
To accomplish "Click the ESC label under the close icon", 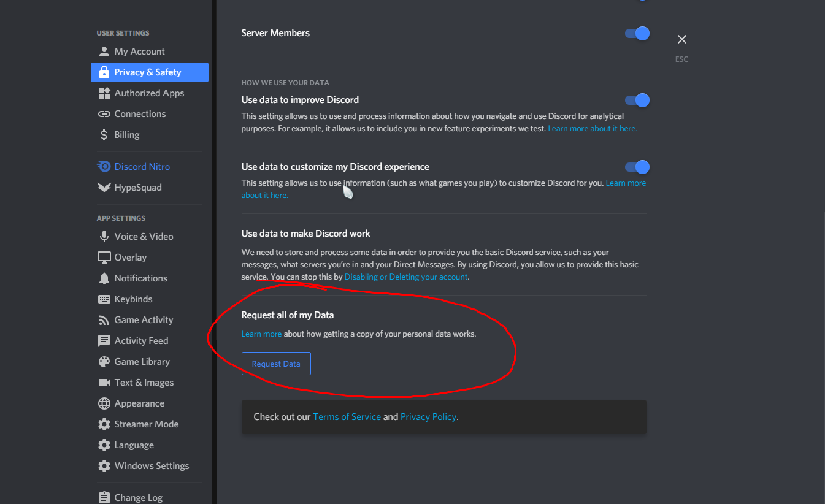I will (x=681, y=59).
